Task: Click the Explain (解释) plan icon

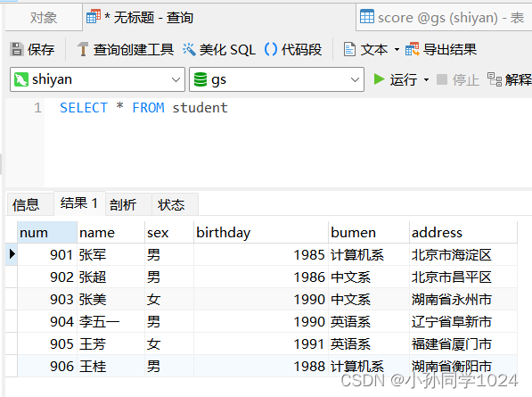Action: click(x=495, y=79)
